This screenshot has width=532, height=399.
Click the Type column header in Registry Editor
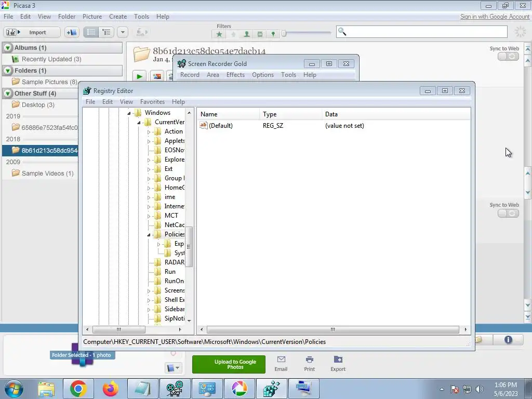tap(291, 114)
